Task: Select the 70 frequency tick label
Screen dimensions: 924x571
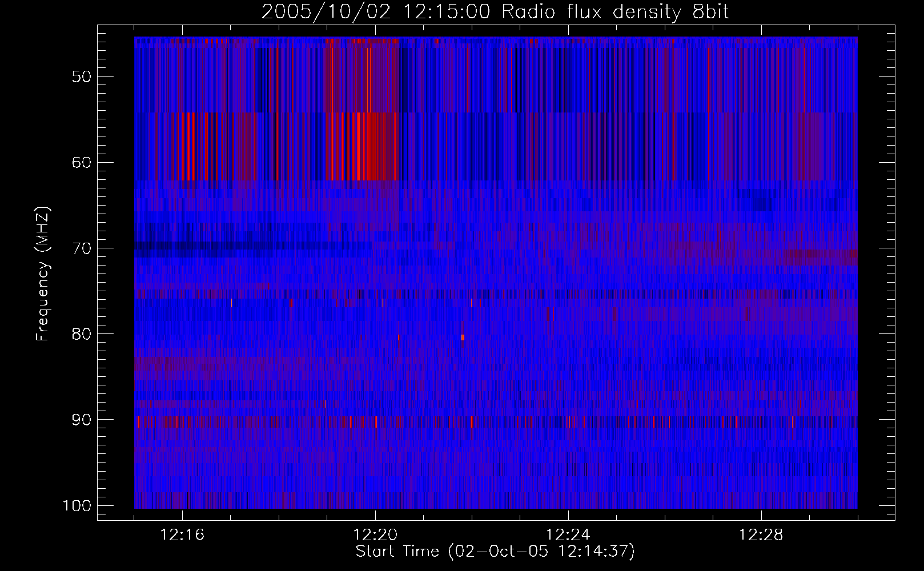Action: tap(82, 248)
